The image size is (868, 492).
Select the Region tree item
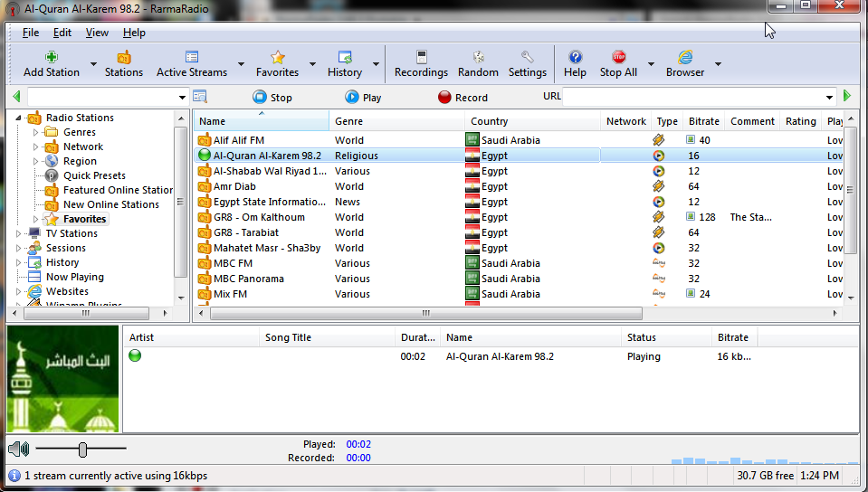(80, 161)
